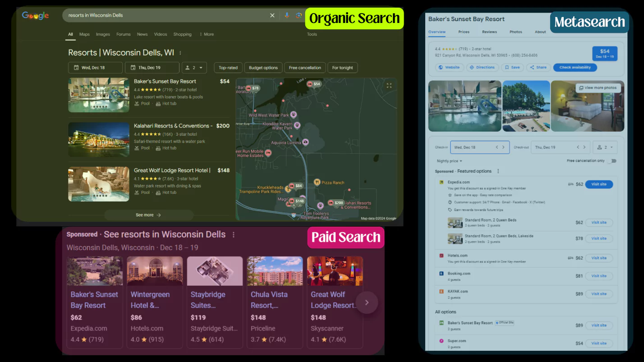Apply the Free cancellation filter chip
Viewport: 644px width, 362px height.
click(x=305, y=68)
